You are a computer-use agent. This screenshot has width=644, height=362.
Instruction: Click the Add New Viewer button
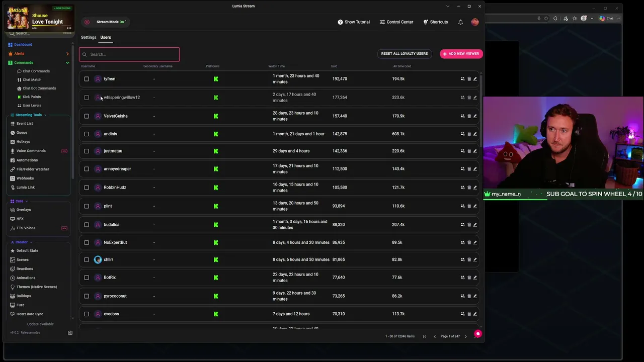461,54
